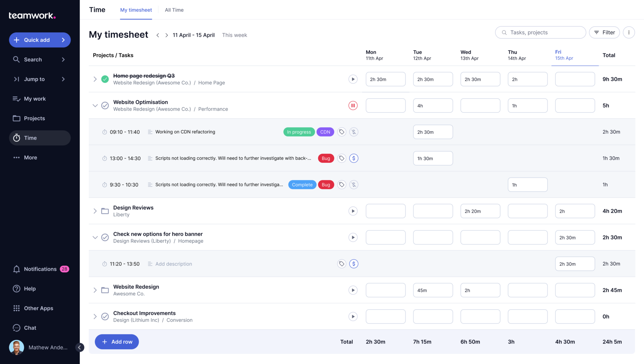
Task: Click the Friday 15th Apr time input for Design Reviews
Action: [575, 210]
